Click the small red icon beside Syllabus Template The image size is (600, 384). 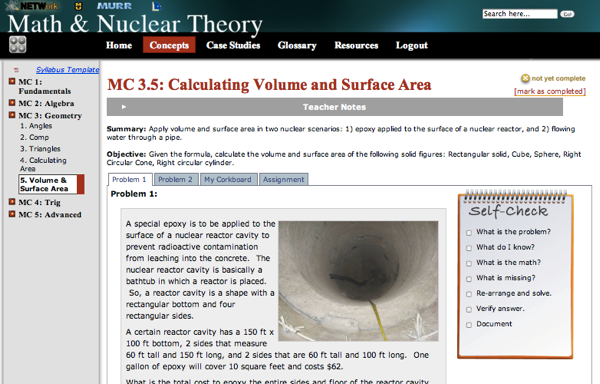(16, 70)
